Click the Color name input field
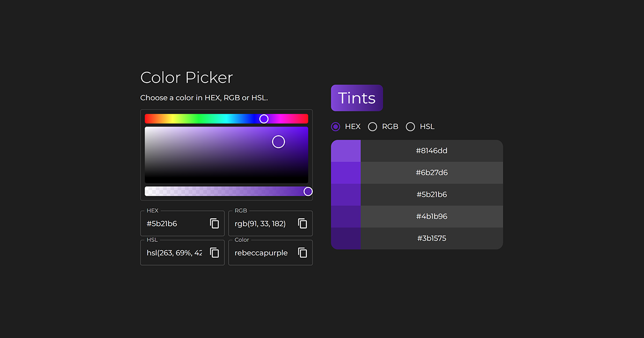Screen dimensions: 644x338 (261, 253)
